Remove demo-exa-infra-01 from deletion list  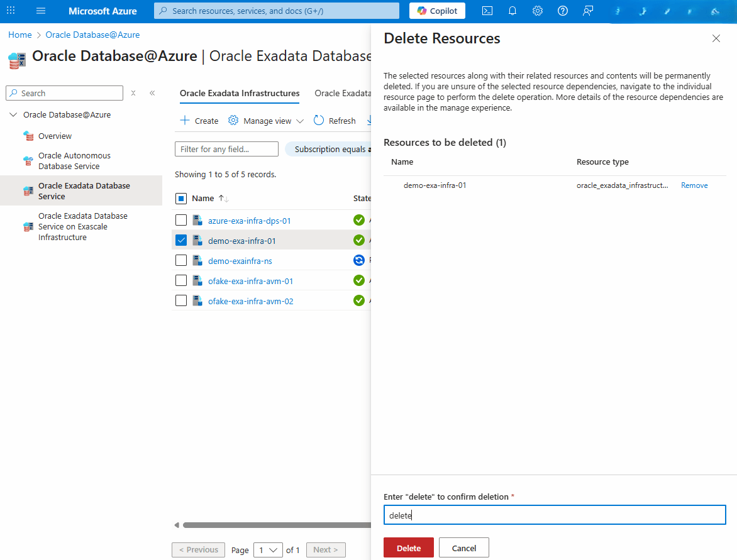(694, 185)
